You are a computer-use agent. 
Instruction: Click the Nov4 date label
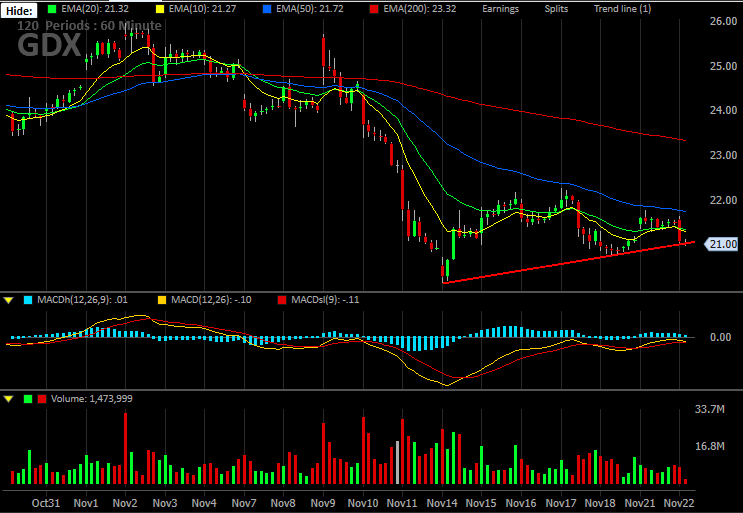[x=204, y=503]
